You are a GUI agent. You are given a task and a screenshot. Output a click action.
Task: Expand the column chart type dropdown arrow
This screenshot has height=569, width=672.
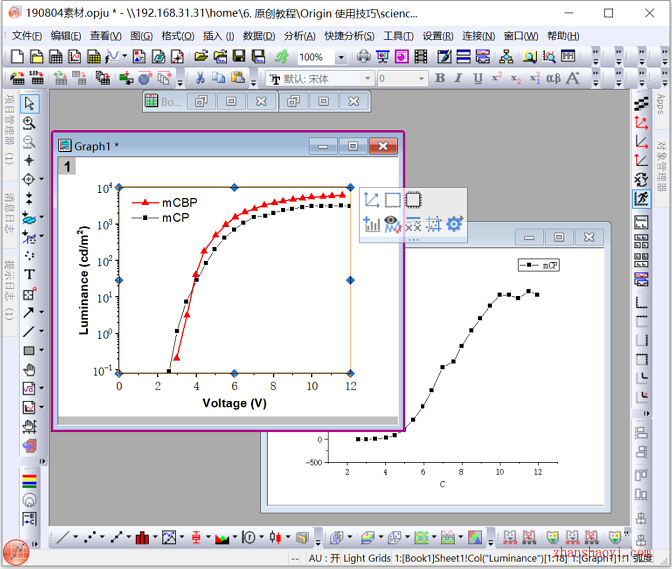pyautogui.click(x=155, y=537)
